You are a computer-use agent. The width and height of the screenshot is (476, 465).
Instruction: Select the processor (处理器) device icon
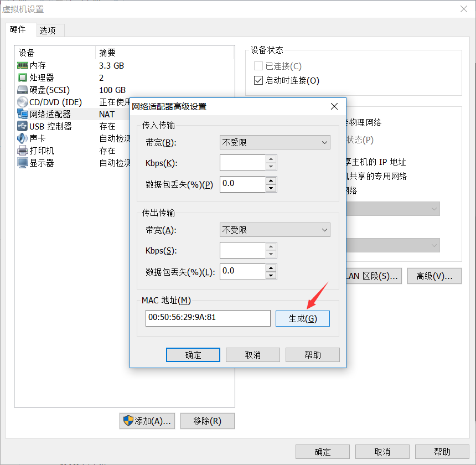pyautogui.click(x=23, y=77)
